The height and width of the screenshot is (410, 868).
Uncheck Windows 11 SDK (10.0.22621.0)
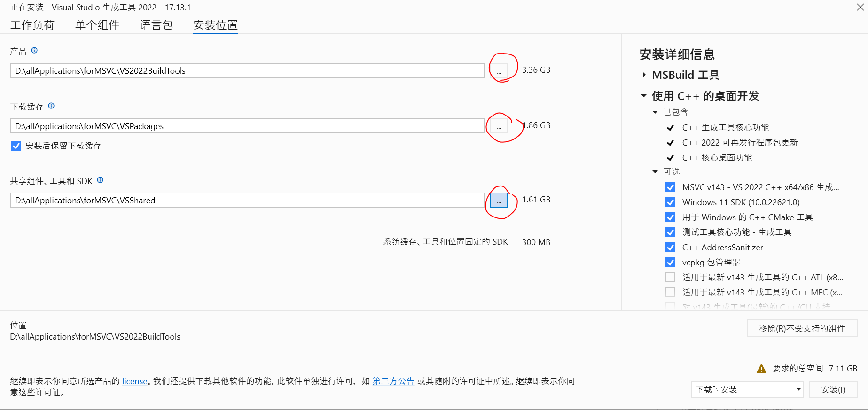[670, 202]
